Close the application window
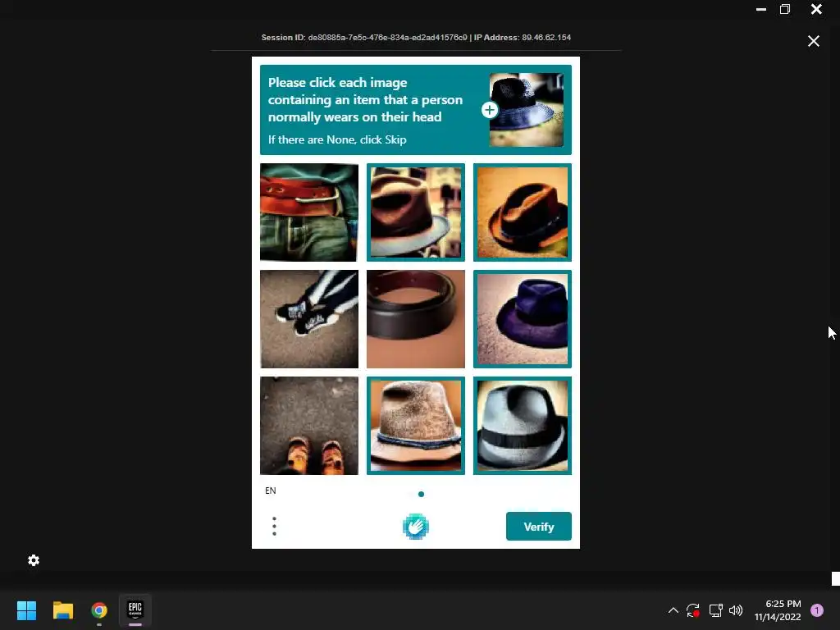This screenshot has width=840, height=630. [816, 9]
